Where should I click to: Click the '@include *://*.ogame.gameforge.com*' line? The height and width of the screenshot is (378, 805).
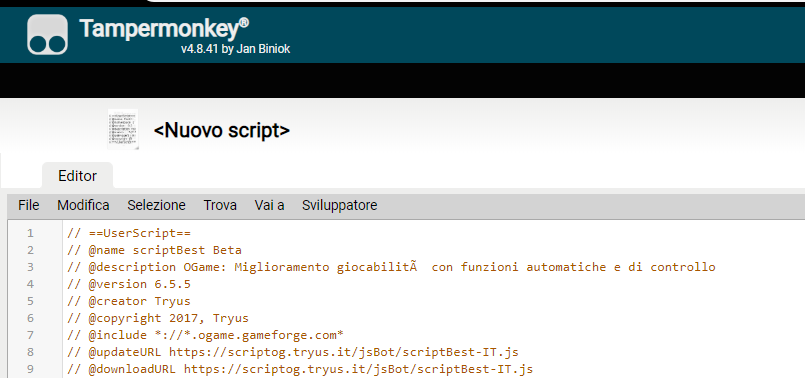point(205,335)
